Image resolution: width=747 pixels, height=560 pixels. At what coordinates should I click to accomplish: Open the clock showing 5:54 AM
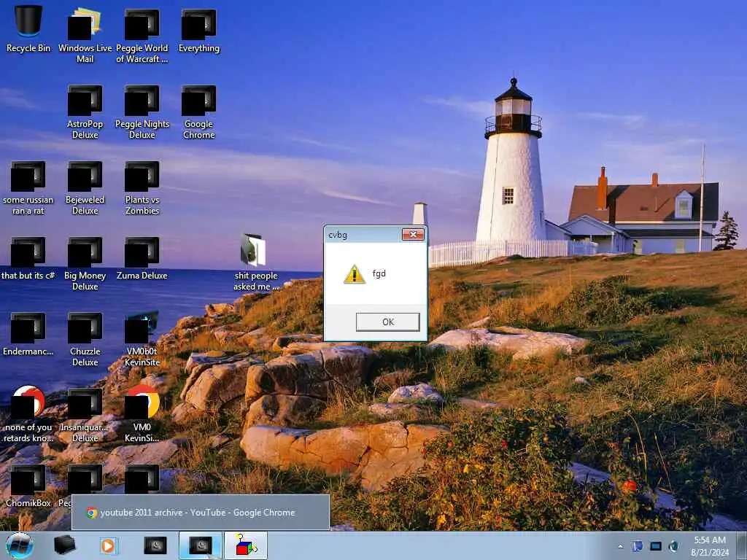[710, 546]
